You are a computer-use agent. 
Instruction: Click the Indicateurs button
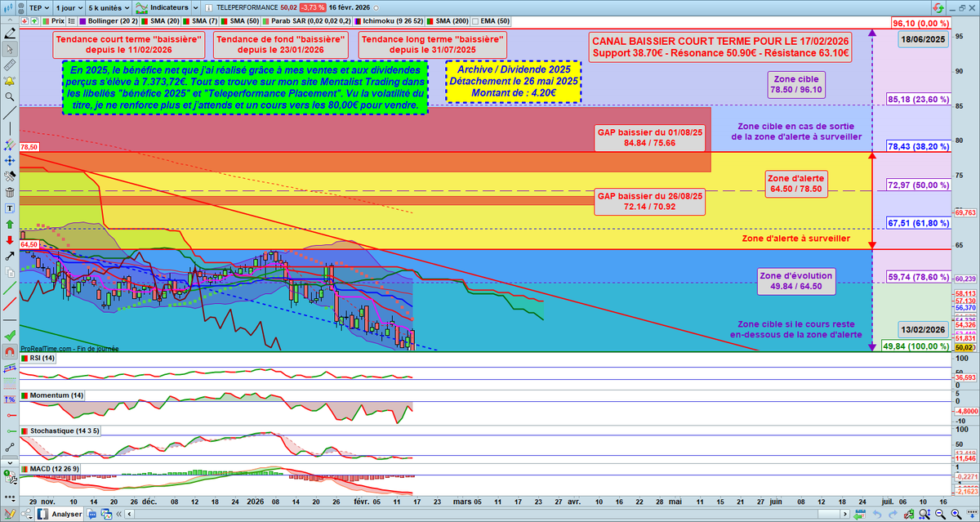[162, 7]
